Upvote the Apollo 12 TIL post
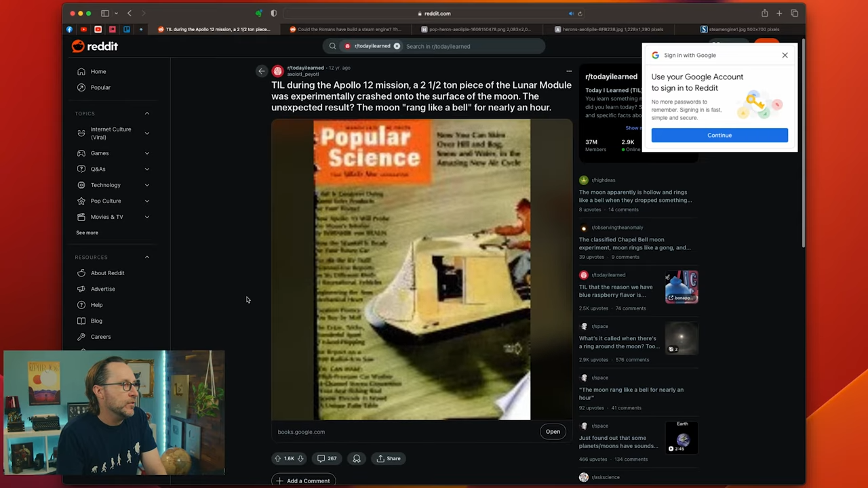The height and width of the screenshot is (488, 868). pyautogui.click(x=277, y=459)
